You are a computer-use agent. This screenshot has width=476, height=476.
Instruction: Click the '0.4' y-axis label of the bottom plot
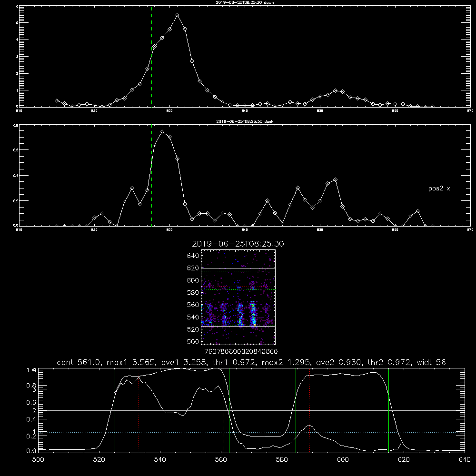click(31, 419)
